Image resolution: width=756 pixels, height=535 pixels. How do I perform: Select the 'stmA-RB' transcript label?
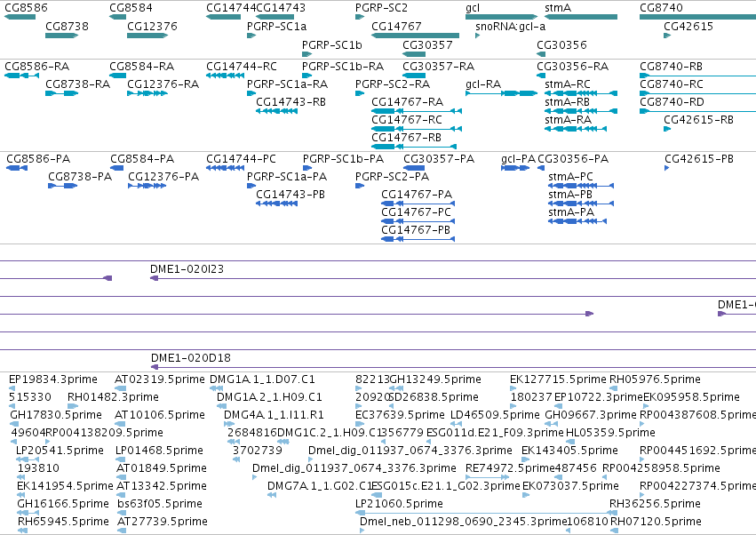(x=567, y=102)
